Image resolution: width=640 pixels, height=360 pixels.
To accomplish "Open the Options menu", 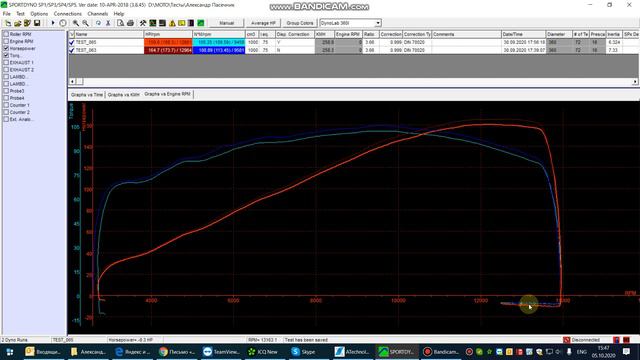I will (x=39, y=14).
